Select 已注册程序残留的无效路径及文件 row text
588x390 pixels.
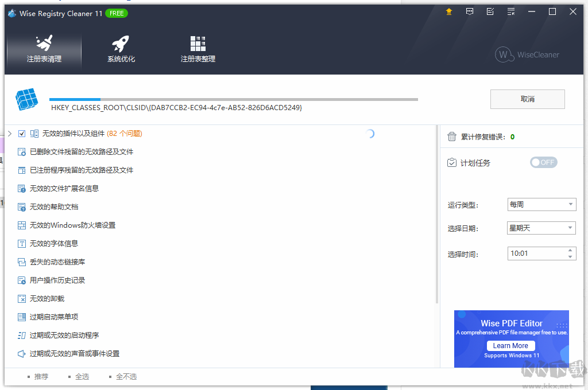(x=82, y=170)
